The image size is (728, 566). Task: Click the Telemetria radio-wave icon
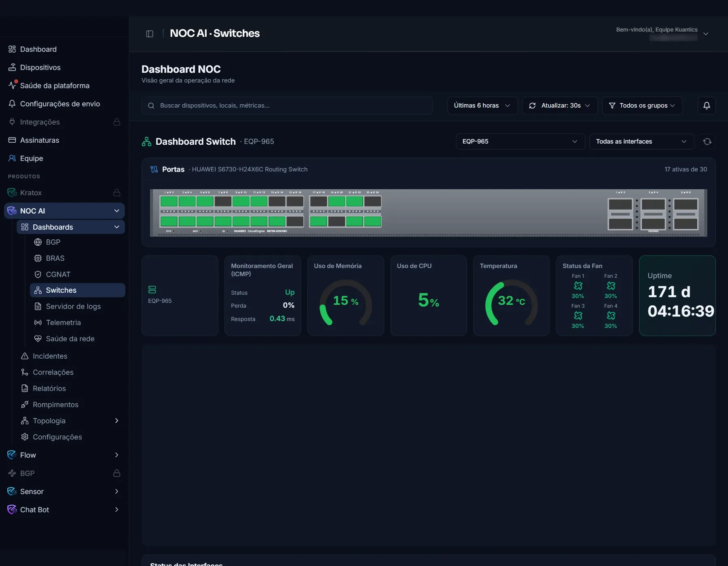38,323
